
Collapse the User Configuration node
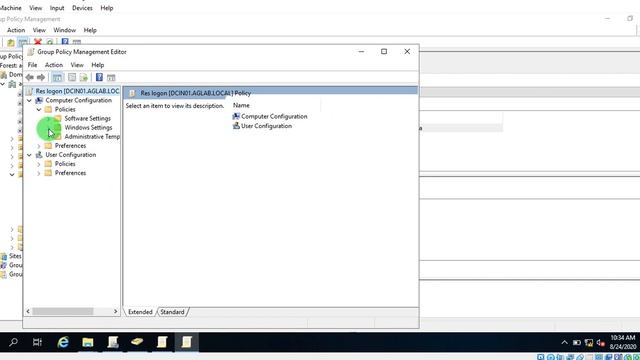pyautogui.click(x=29, y=155)
